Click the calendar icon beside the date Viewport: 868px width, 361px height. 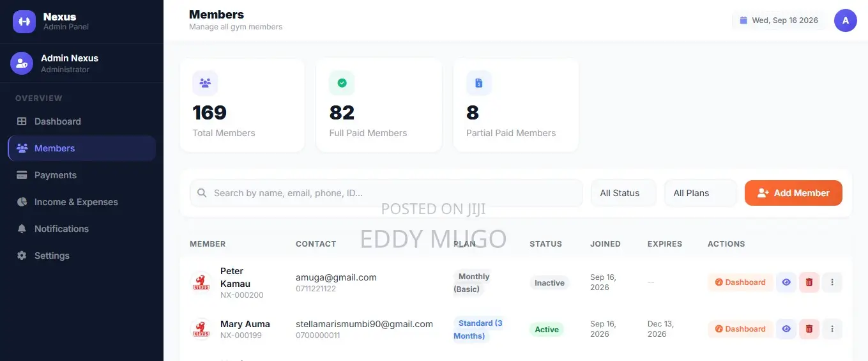(743, 20)
